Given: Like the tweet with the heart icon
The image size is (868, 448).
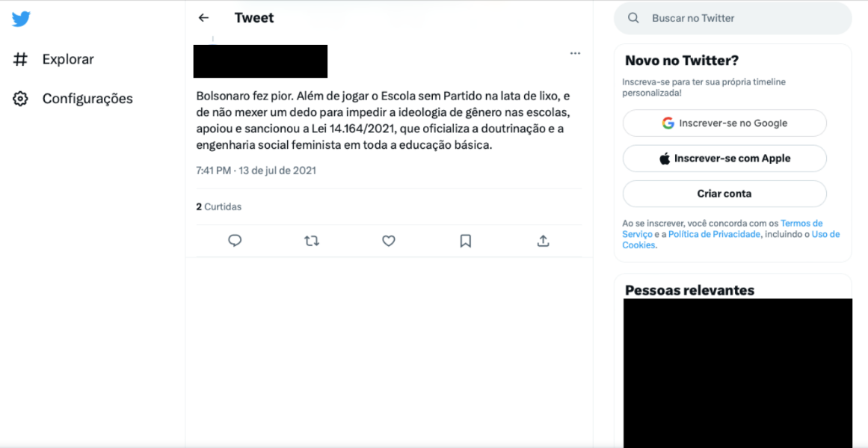Looking at the screenshot, I should point(389,240).
